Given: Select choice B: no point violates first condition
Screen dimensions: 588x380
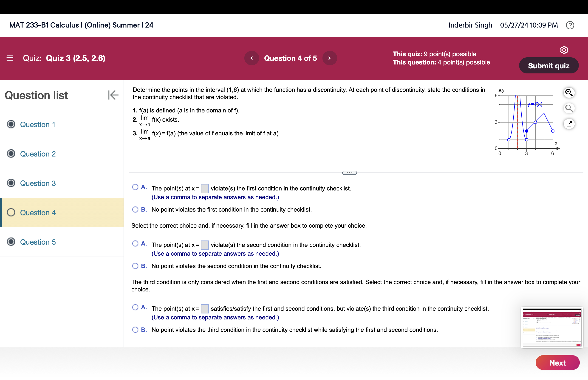Looking at the screenshot, I should [x=135, y=210].
